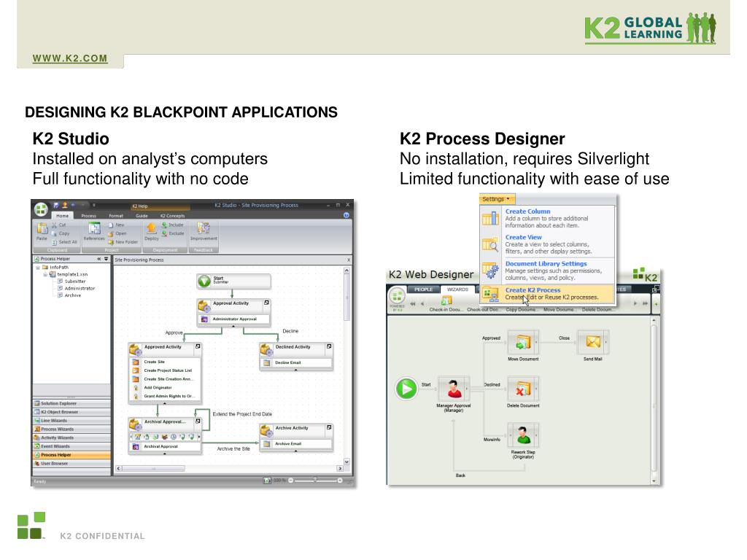Collapse the Process Helper panel with the chevron
This screenshot has width=747, height=560.
pyautogui.click(x=98, y=258)
